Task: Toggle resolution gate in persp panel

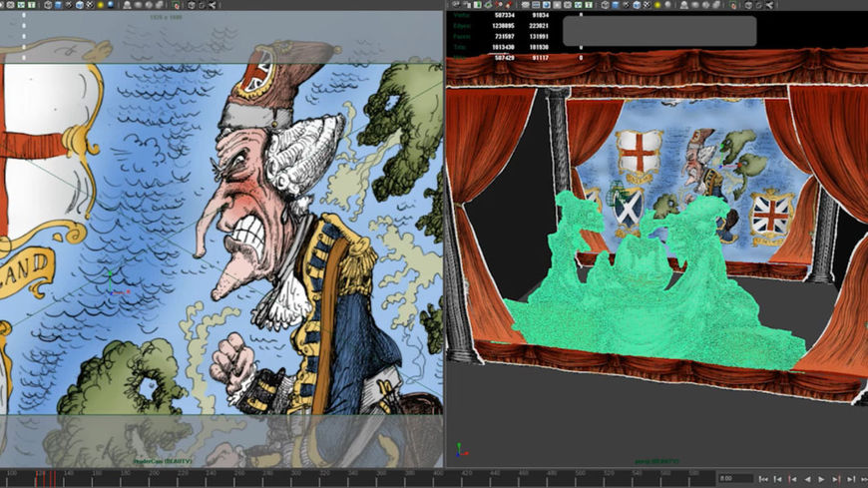Action: (547, 4)
